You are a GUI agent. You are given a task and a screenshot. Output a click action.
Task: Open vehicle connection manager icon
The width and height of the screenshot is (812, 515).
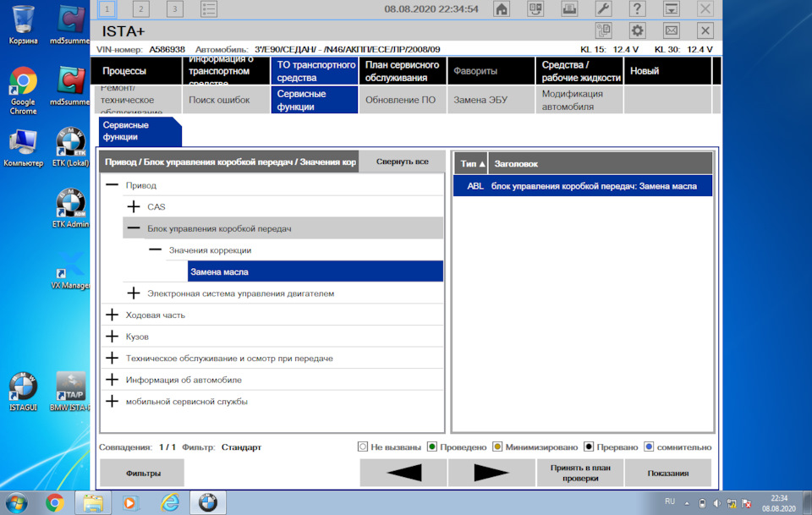535,8
